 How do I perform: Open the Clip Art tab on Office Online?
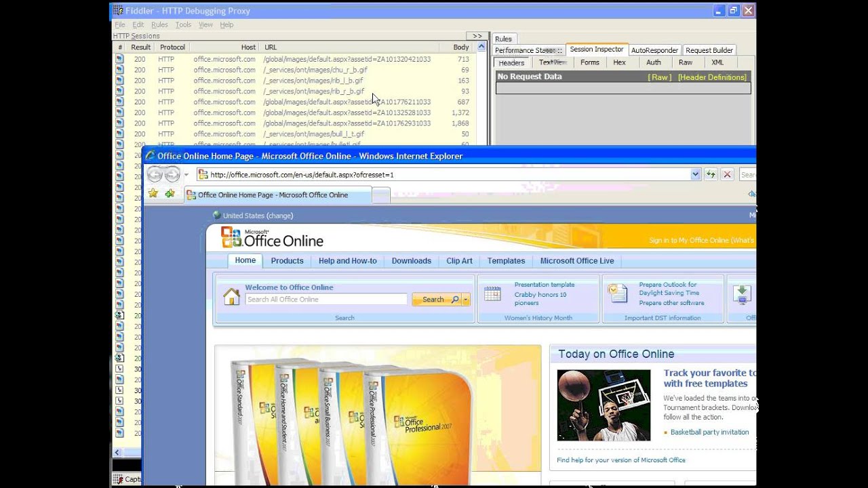tap(459, 261)
